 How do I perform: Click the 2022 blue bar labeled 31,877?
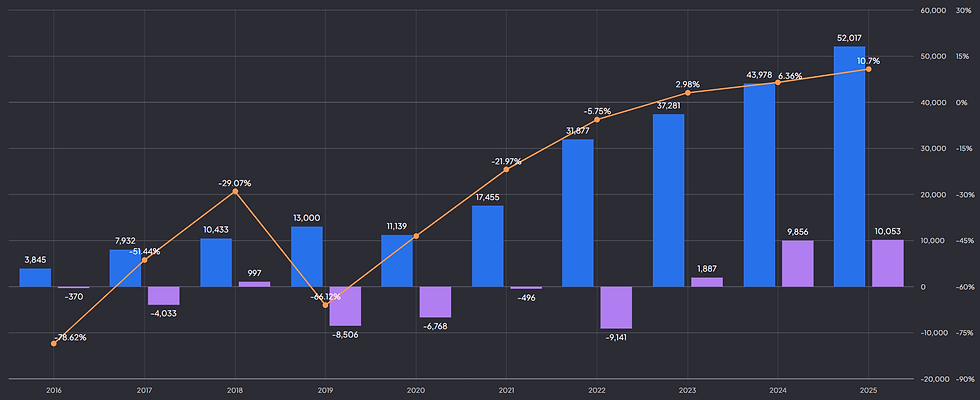578,213
